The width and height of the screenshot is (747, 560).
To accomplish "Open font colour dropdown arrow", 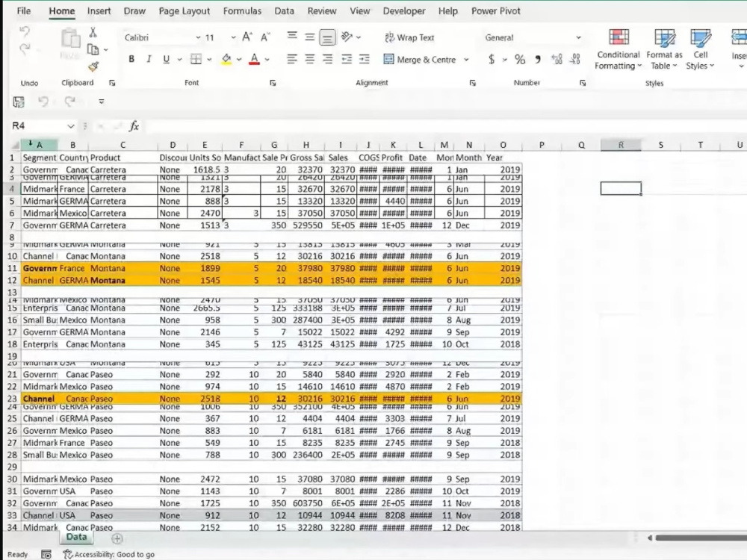I will click(267, 59).
